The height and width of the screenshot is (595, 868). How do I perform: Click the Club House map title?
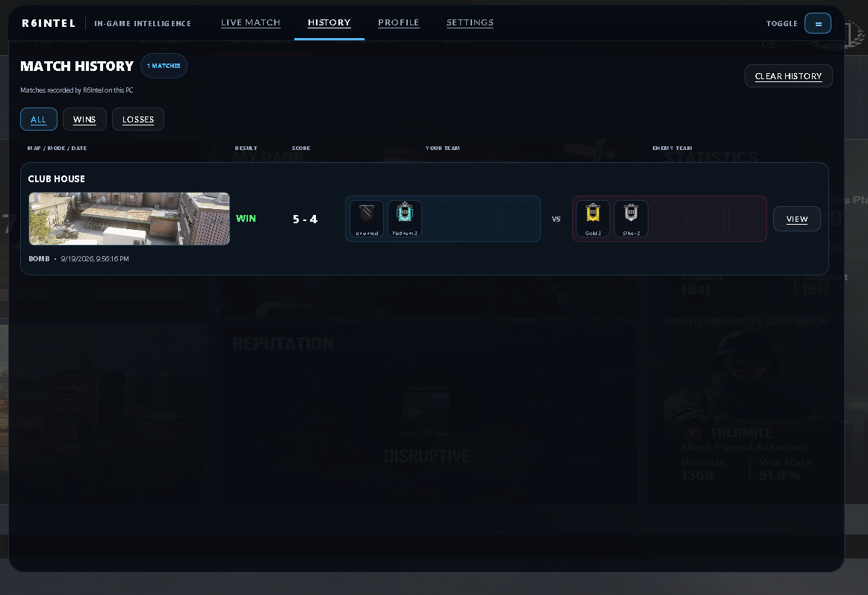pyautogui.click(x=57, y=178)
